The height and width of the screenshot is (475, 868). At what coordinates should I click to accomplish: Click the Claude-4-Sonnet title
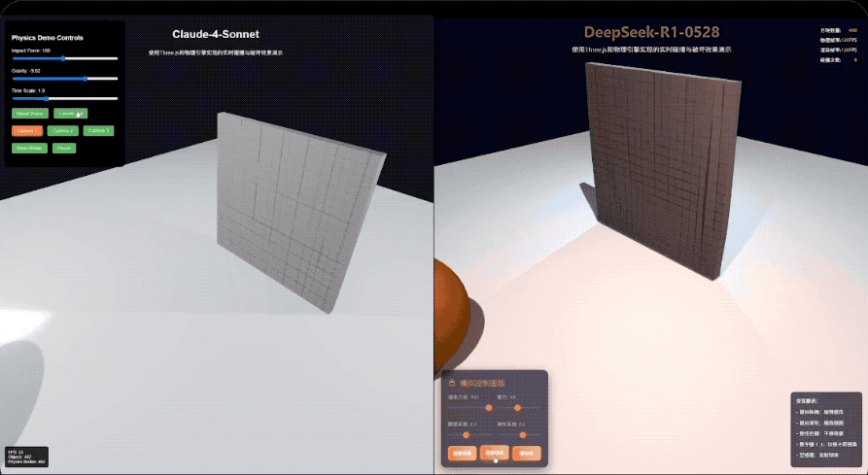[x=216, y=34]
